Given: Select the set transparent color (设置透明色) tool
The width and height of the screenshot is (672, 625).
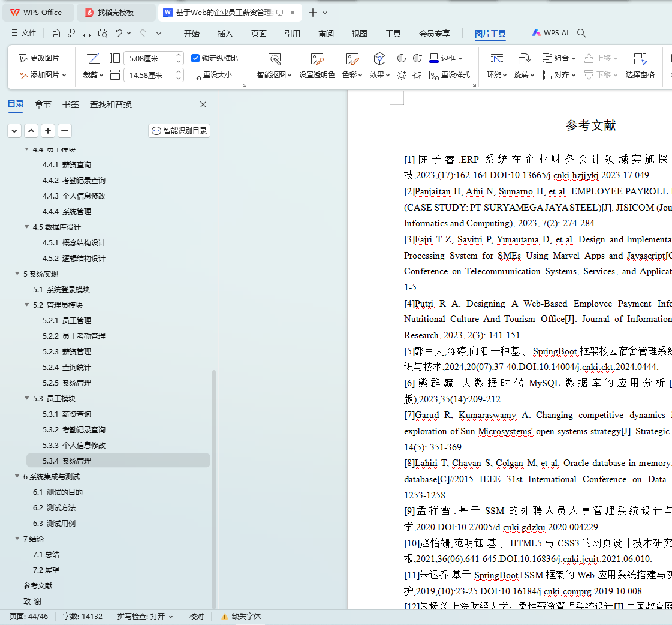Looking at the screenshot, I should [317, 59].
